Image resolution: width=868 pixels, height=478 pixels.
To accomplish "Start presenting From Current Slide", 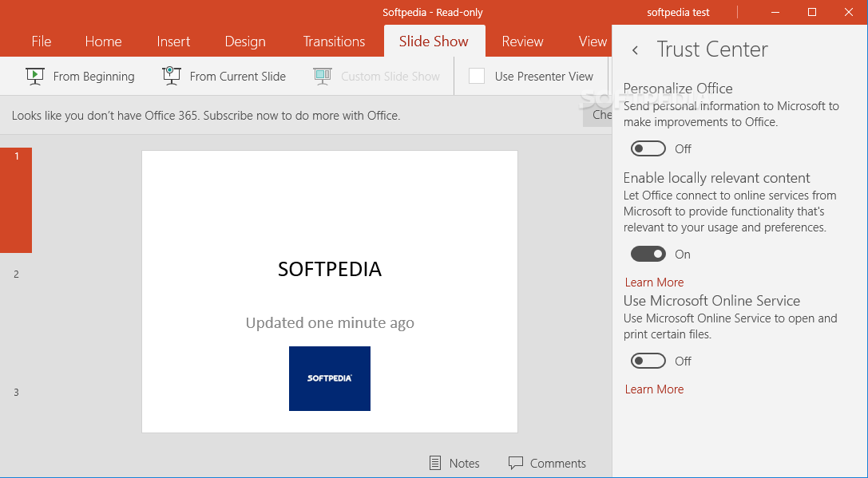I will pyautogui.click(x=224, y=76).
